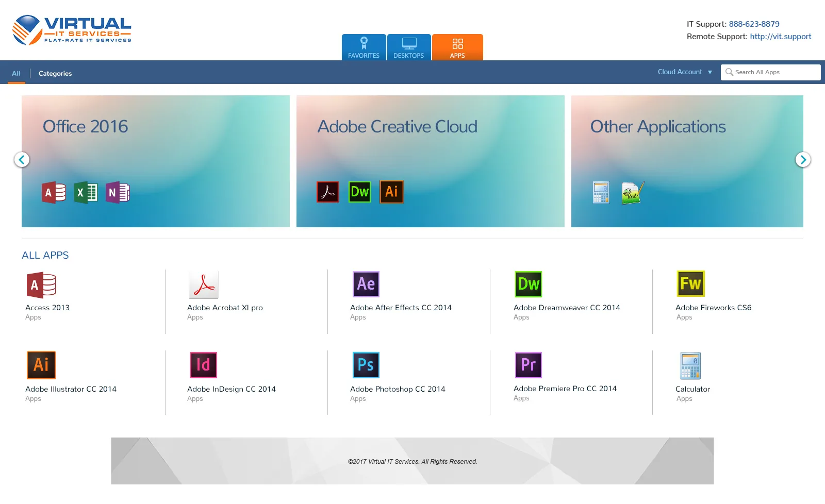
Task: Click the Dreamweaver icon in the Adobe Creative Cloud banner
Action: click(360, 192)
